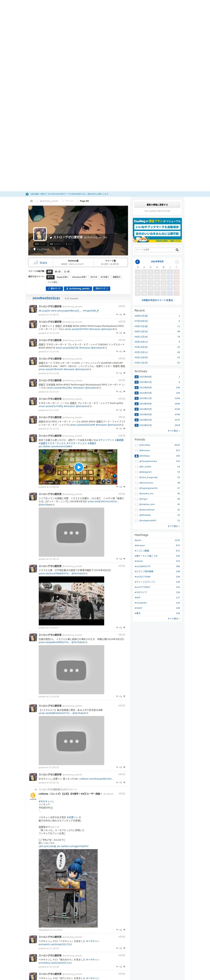Click the 151 フォロー count on the profile
This screenshot has width=210, height=980.
click(x=40, y=244)
